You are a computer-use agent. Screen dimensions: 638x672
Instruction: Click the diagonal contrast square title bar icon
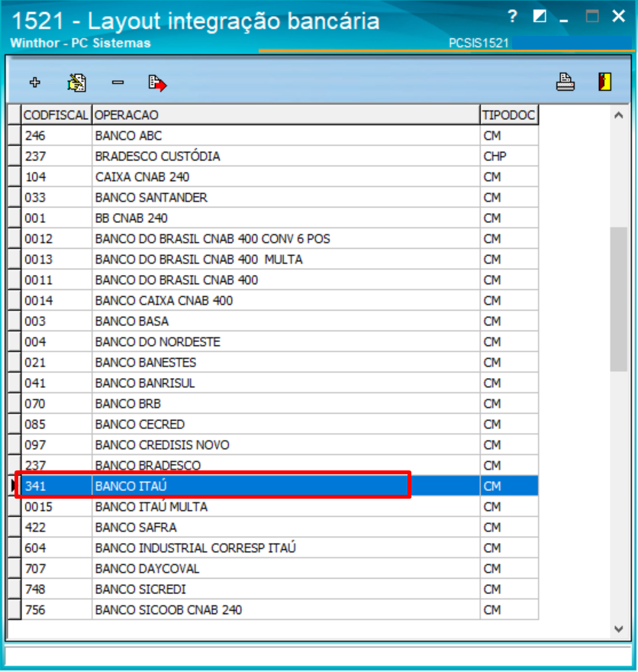click(x=540, y=16)
